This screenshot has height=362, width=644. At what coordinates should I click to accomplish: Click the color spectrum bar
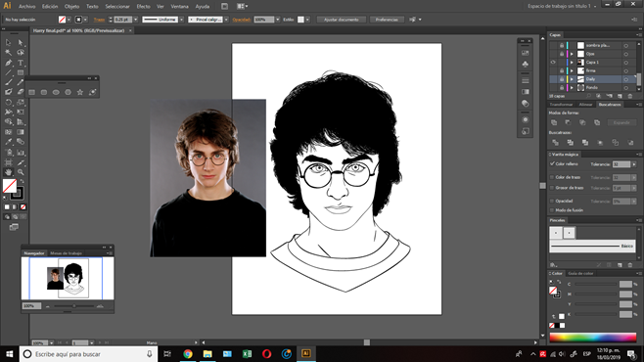(593, 338)
